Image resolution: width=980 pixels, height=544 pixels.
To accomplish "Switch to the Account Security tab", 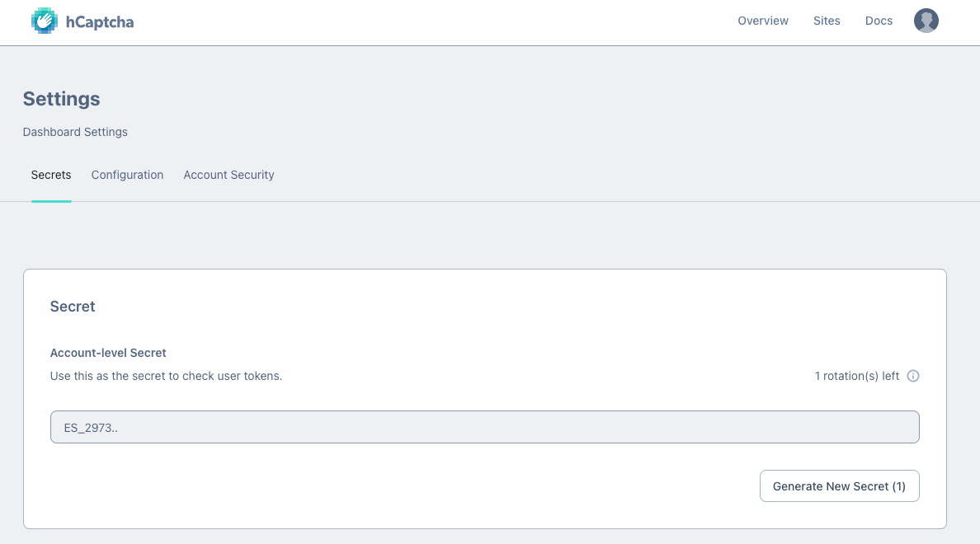I will (x=229, y=175).
